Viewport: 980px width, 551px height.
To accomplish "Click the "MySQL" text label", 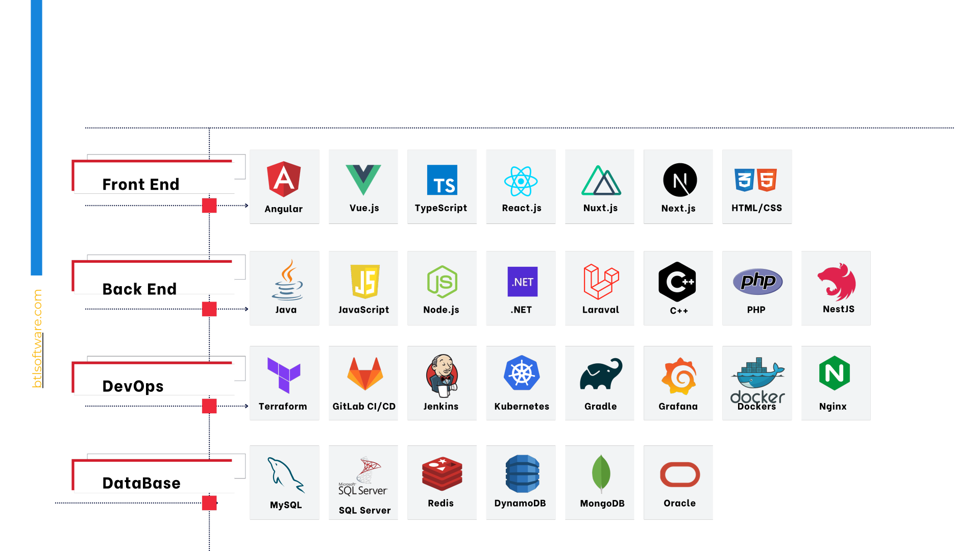I will [286, 505].
